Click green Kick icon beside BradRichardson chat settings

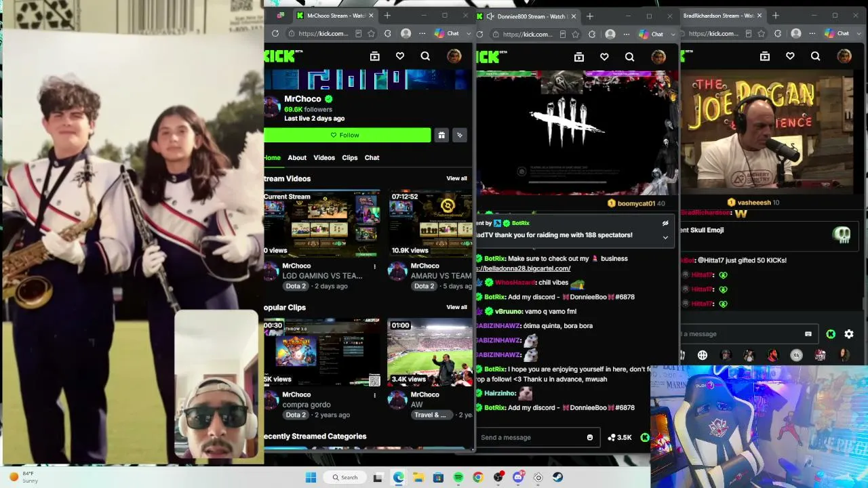click(831, 334)
